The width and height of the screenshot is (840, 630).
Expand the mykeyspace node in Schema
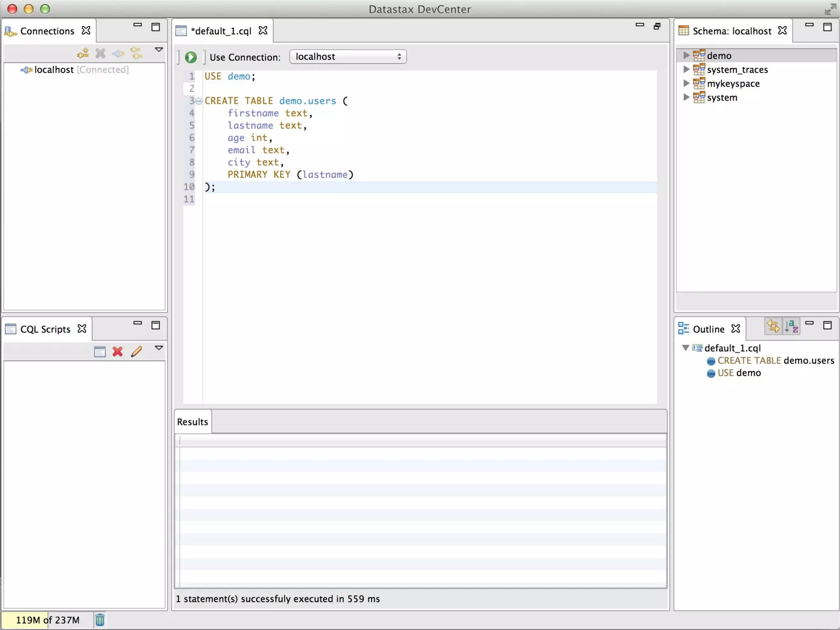(686, 83)
